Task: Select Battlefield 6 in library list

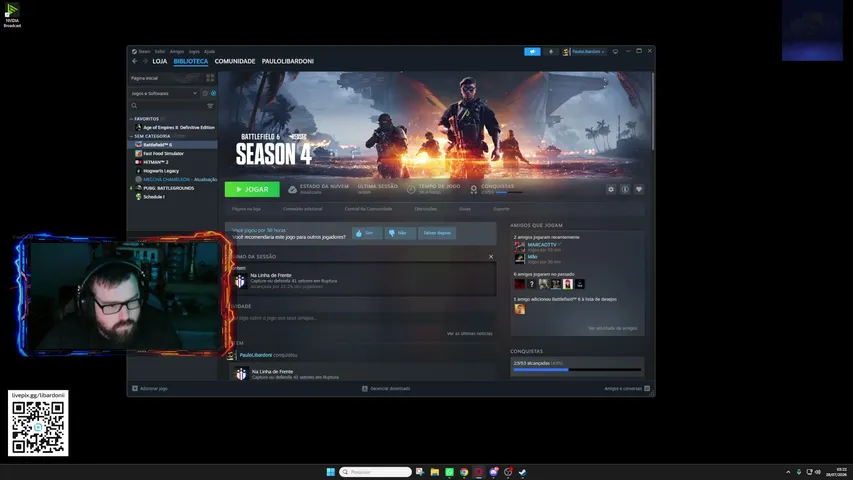Action: (172, 145)
